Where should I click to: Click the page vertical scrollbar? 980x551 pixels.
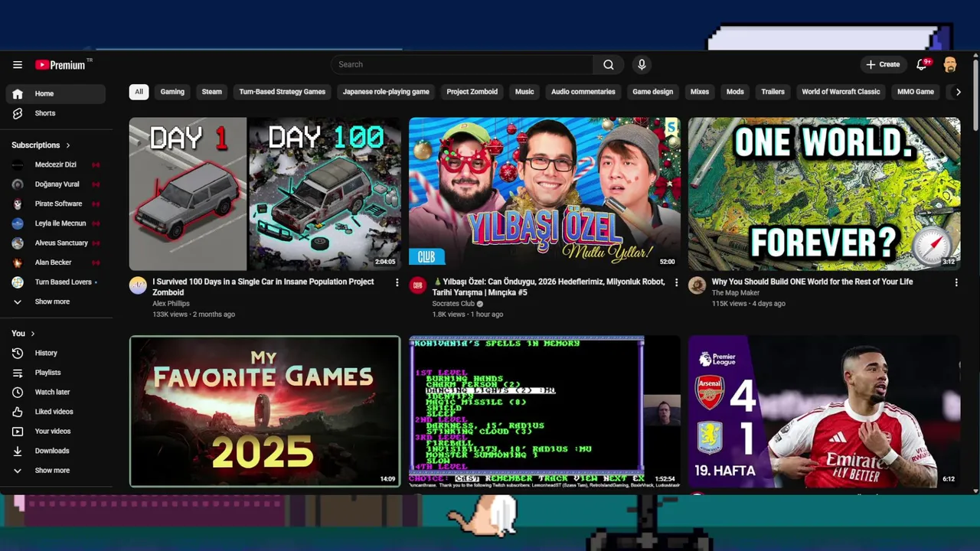pos(975,93)
